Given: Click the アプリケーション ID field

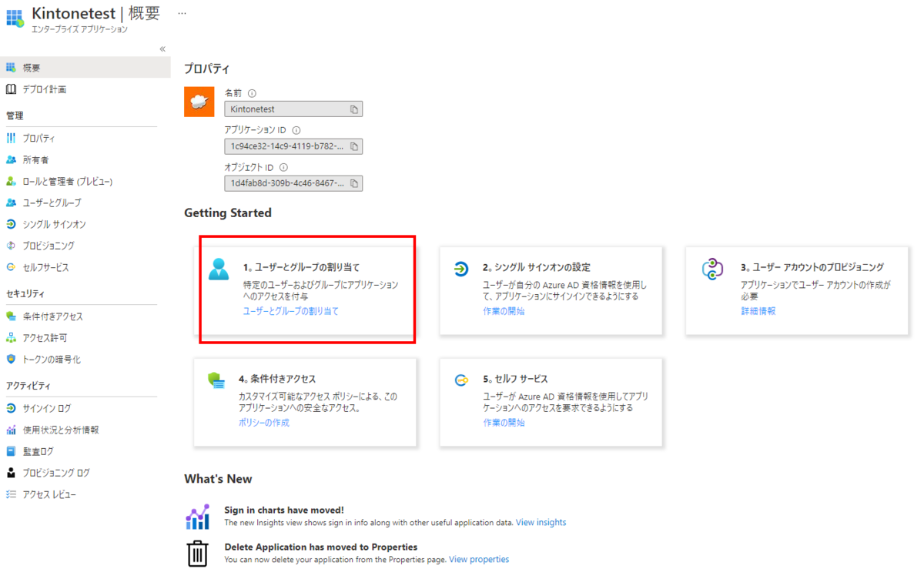Looking at the screenshot, I should click(x=293, y=146).
